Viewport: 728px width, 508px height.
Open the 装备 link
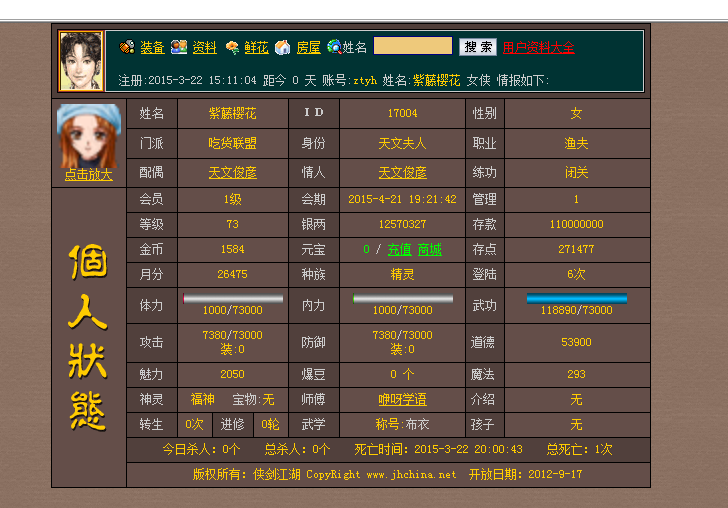tap(152, 47)
